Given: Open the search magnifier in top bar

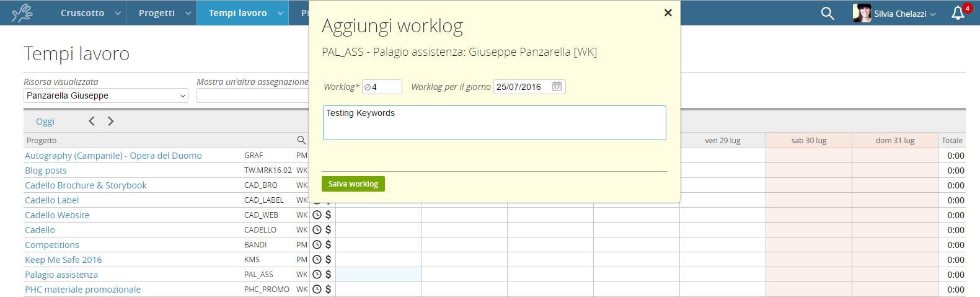Looking at the screenshot, I should [827, 13].
